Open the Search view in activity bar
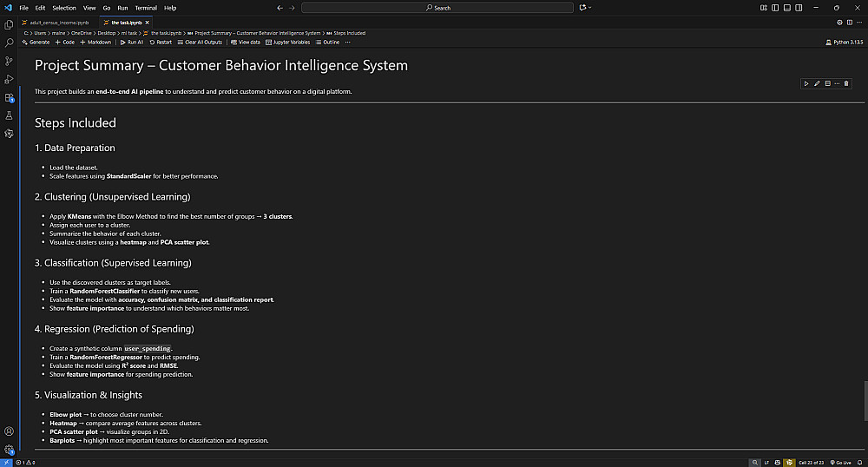This screenshot has width=868, height=467. coord(9,42)
